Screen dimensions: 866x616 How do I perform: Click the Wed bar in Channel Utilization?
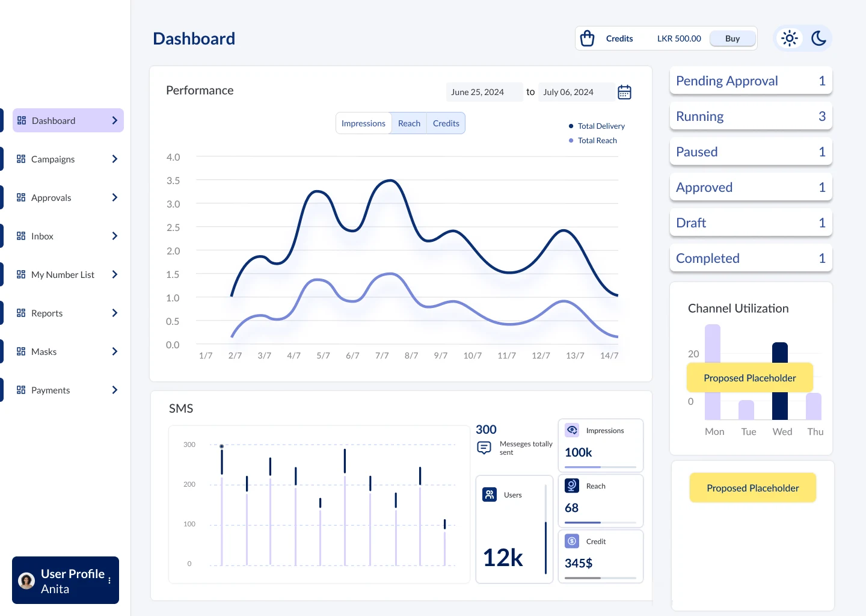(x=780, y=381)
